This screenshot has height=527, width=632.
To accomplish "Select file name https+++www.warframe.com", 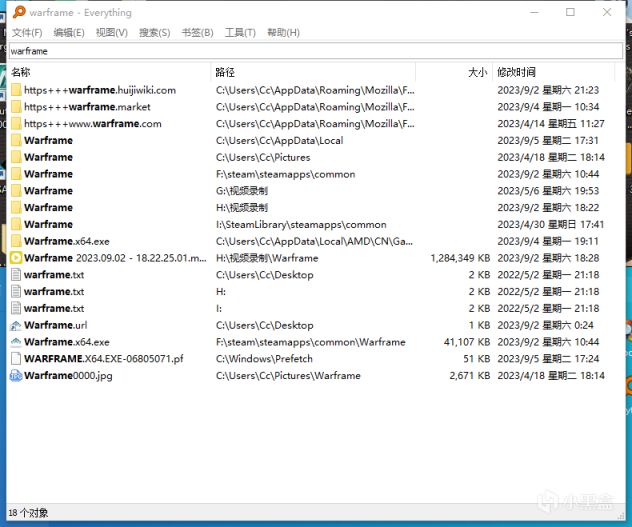I will click(93, 124).
